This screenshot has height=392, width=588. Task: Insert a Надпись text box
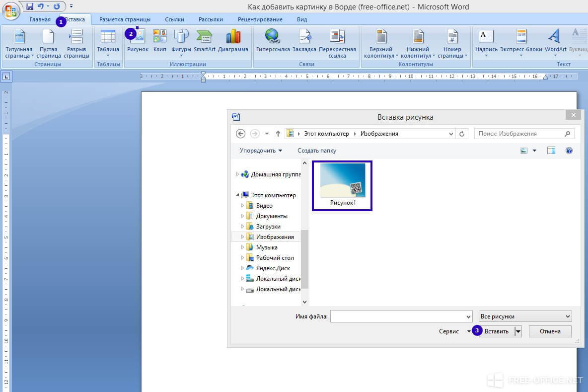click(x=486, y=43)
